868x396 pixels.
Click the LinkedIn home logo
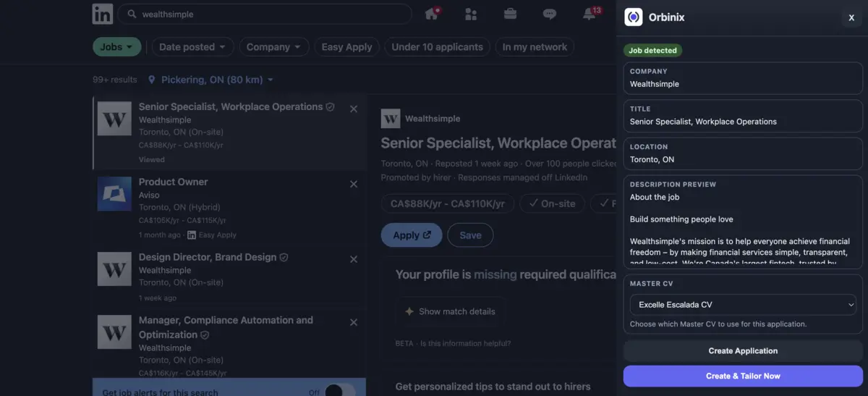tap(103, 14)
